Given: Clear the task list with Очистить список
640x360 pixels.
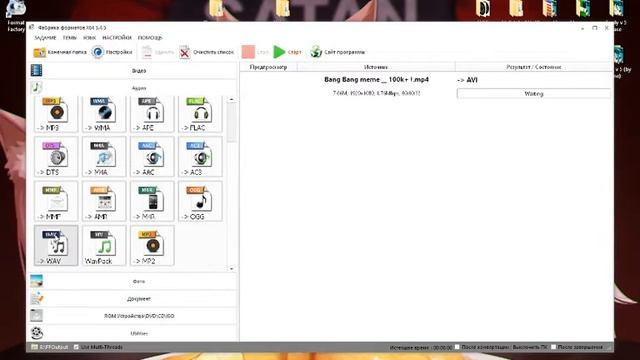Looking at the screenshot, I should 207,52.
